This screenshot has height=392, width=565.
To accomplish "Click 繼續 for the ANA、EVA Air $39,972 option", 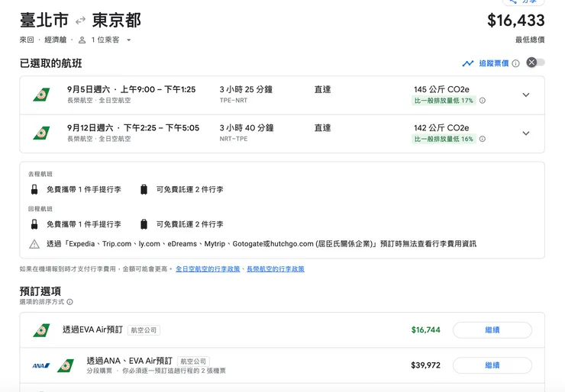I will point(492,365).
